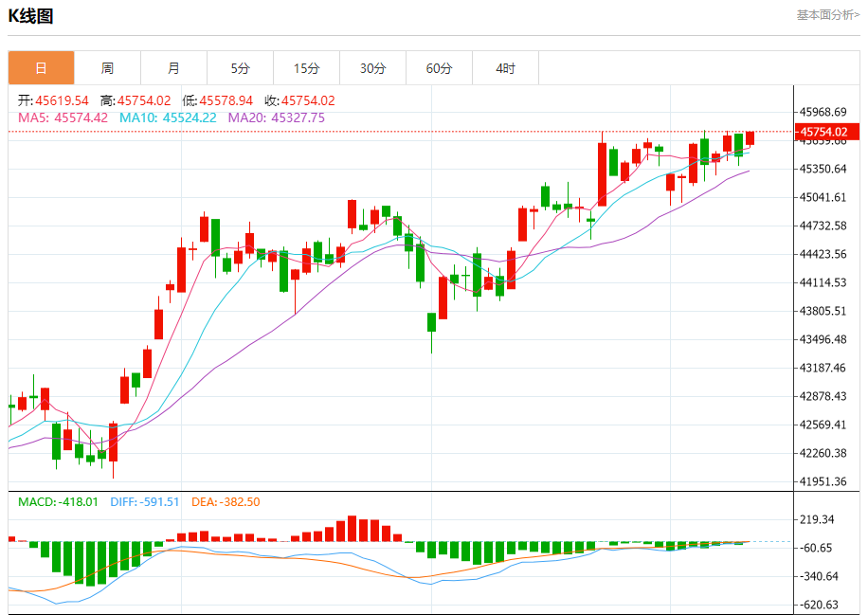The height and width of the screenshot is (615, 868).
Task: Click the K线图 heading
Action: 31,16
